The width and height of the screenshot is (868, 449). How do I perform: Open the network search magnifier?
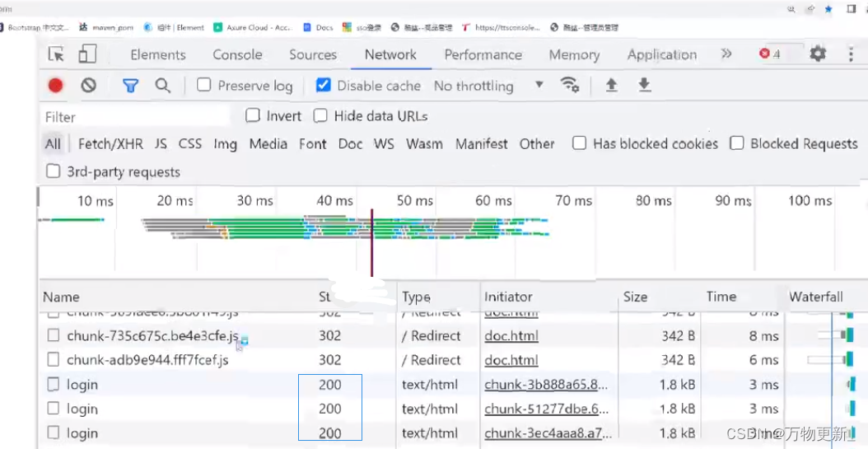pos(162,85)
